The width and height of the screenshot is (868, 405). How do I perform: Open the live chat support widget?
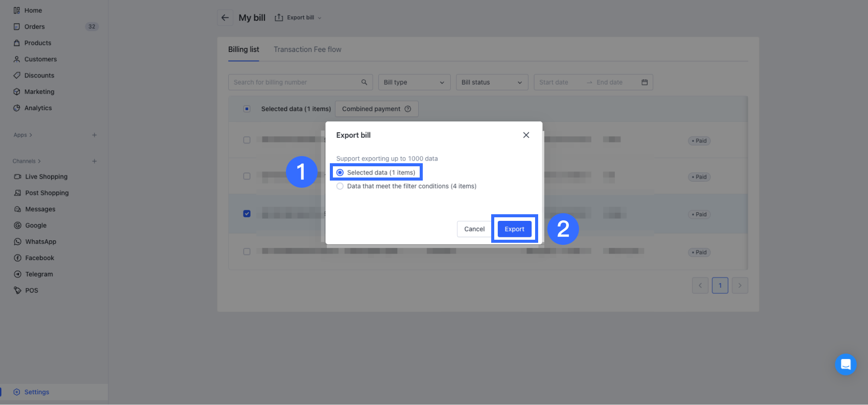[x=846, y=364]
